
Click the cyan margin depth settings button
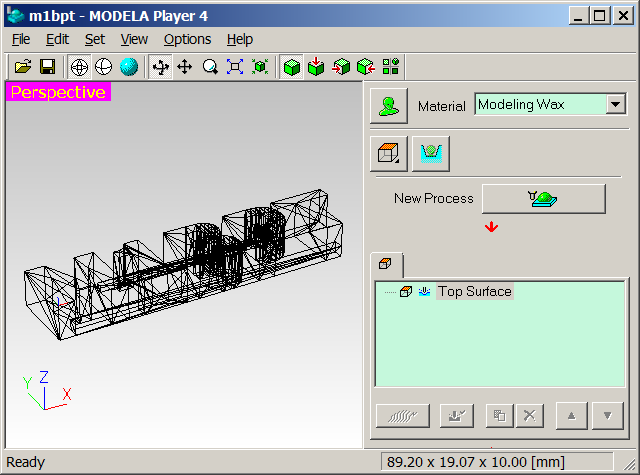coord(431,154)
